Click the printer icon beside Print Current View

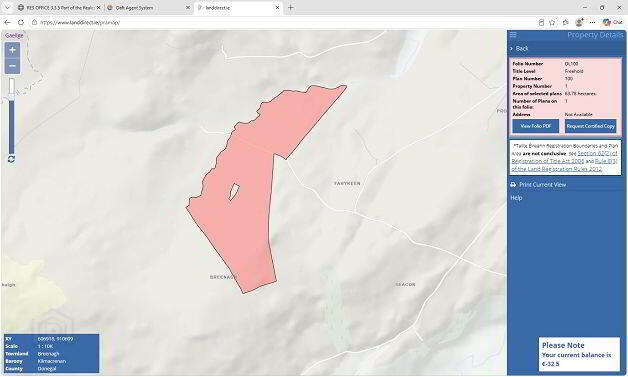tap(513, 185)
